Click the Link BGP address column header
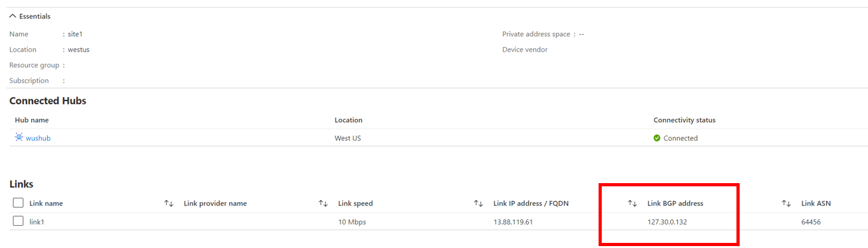The image size is (868, 248). (675, 203)
